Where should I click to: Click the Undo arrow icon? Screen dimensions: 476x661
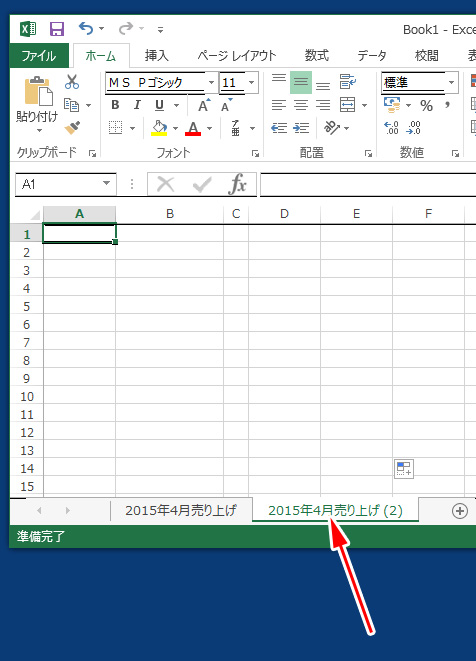[86, 29]
